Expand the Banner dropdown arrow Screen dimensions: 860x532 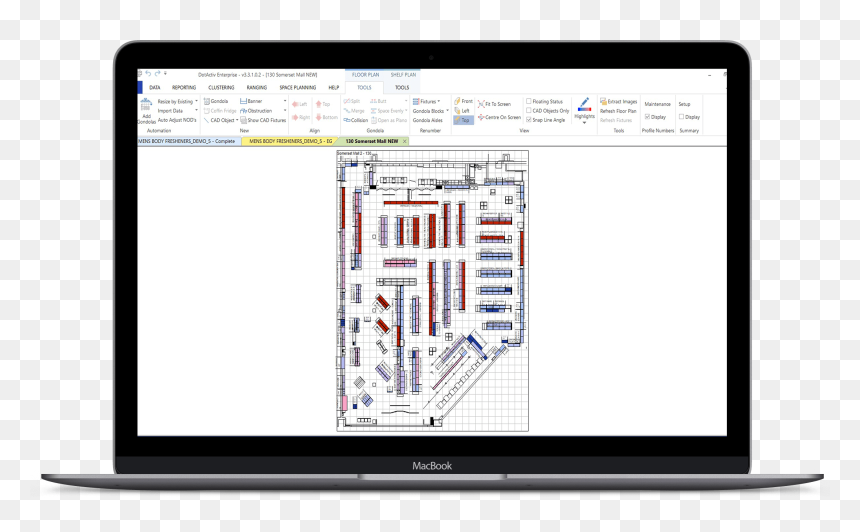coord(285,101)
